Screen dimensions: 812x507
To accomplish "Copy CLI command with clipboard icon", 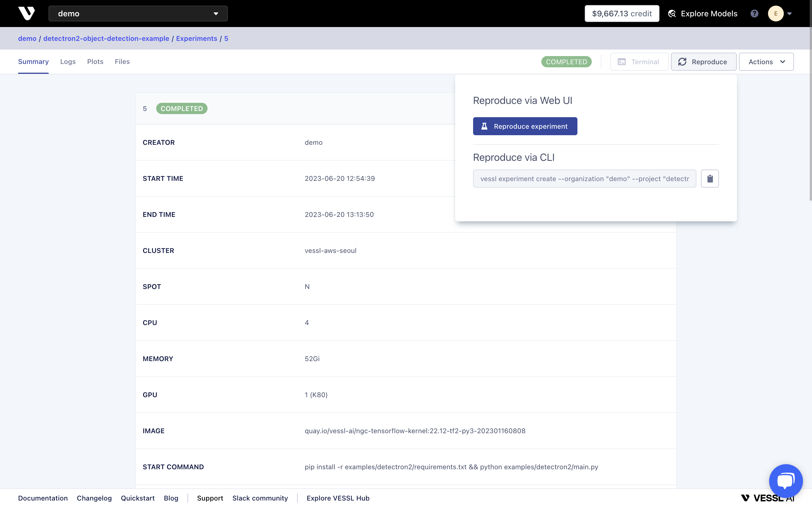I will (x=710, y=179).
